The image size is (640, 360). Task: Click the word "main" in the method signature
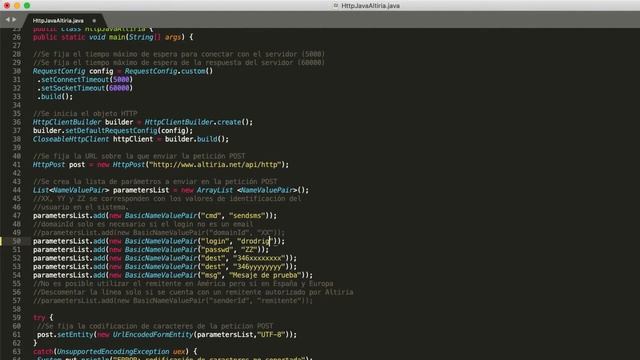(x=117, y=37)
